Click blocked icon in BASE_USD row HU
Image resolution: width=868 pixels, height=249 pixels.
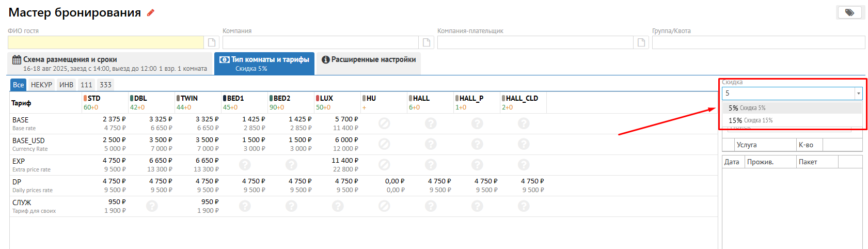[x=384, y=144]
